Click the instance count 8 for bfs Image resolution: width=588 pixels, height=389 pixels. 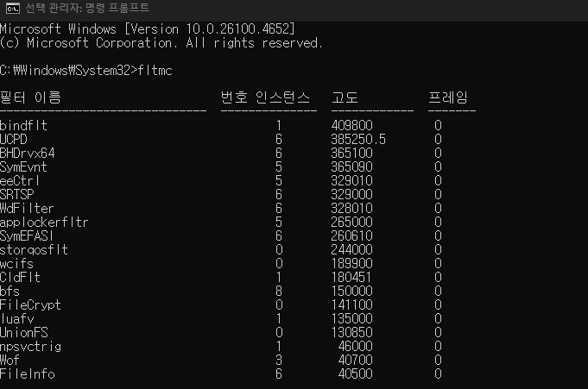point(279,291)
